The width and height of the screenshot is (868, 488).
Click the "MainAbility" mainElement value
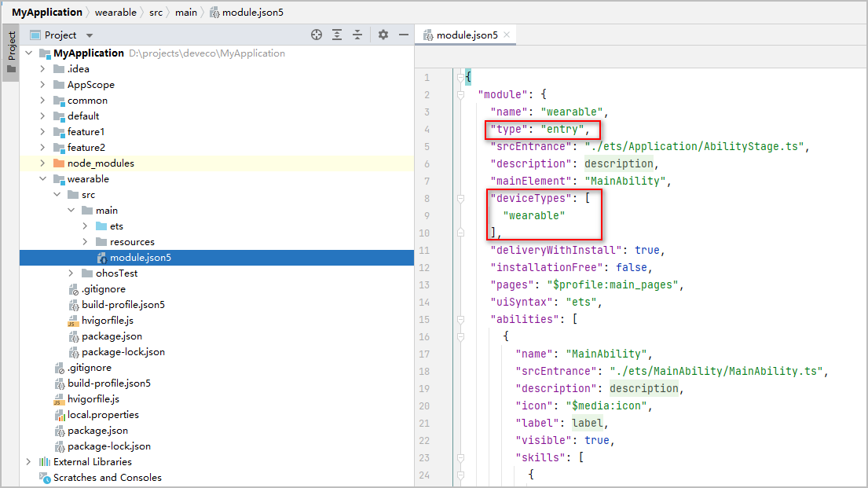click(x=625, y=181)
